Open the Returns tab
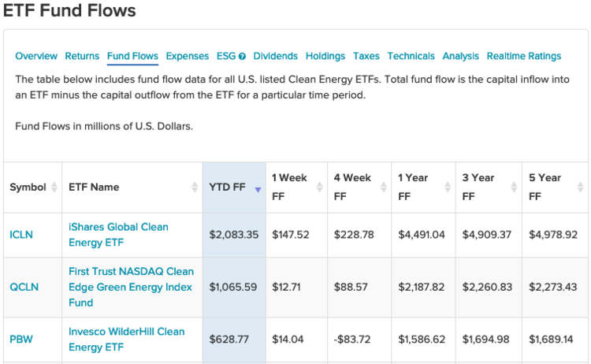This screenshot has height=364, width=591. [x=82, y=56]
